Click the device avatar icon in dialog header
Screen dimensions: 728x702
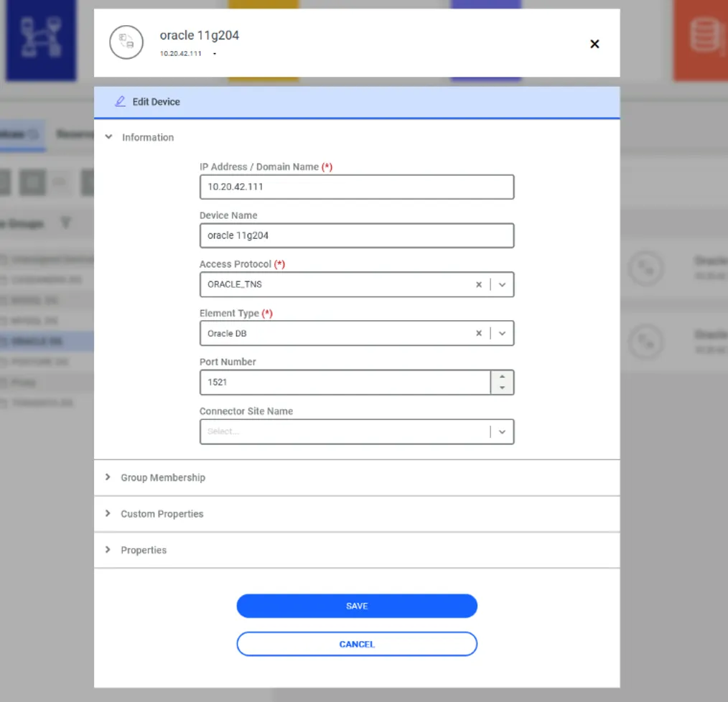tap(126, 42)
